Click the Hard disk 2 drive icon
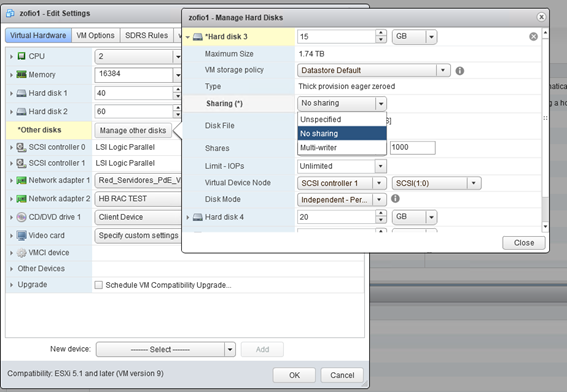Screen dimensions: 567x392 click(22, 111)
